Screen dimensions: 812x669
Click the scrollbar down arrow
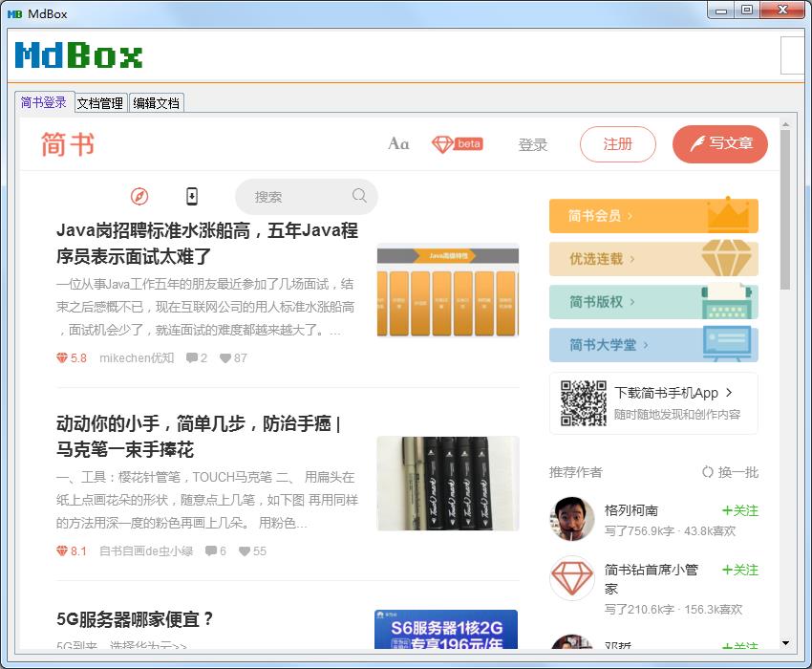pos(785,643)
